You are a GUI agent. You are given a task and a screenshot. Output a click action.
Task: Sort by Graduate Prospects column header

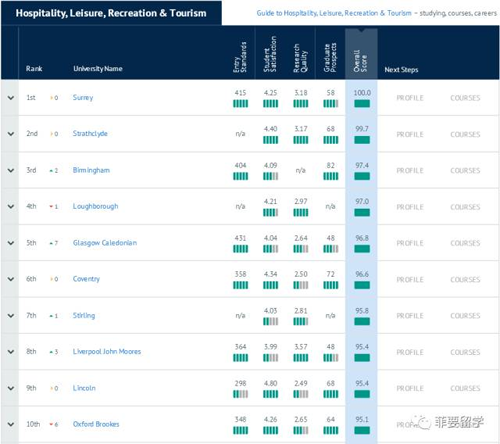330,57
